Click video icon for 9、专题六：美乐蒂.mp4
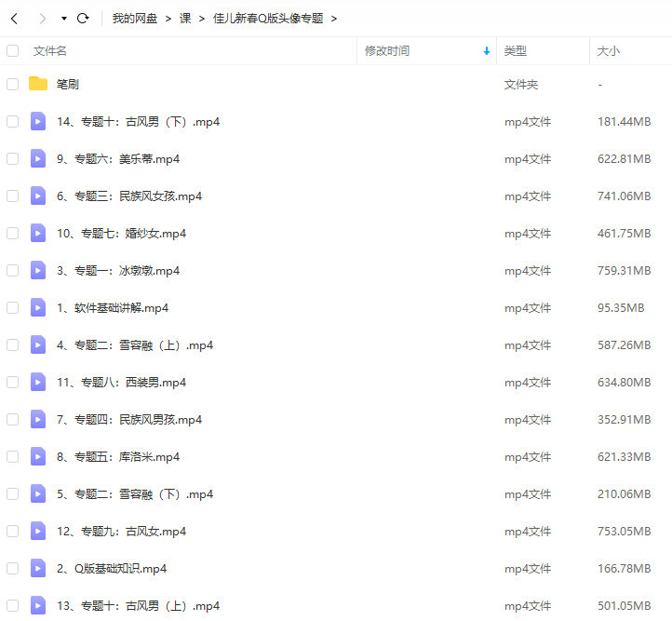This screenshot has width=672, height=621. click(x=38, y=158)
